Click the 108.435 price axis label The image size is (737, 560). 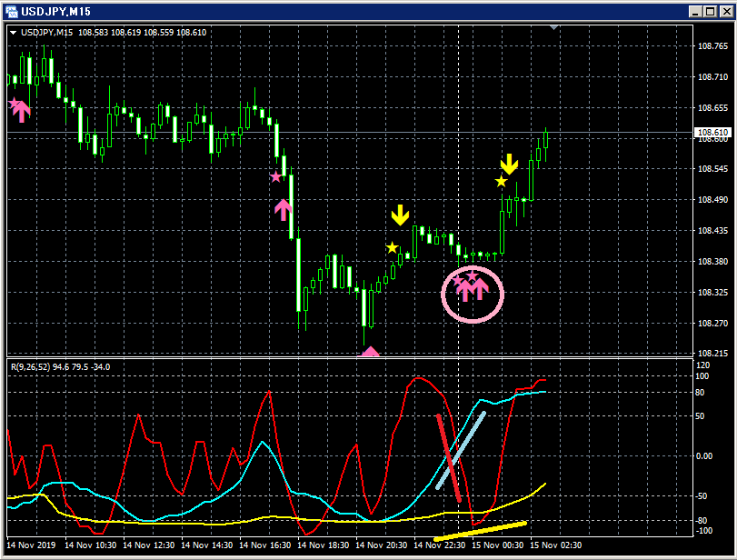[x=712, y=230]
